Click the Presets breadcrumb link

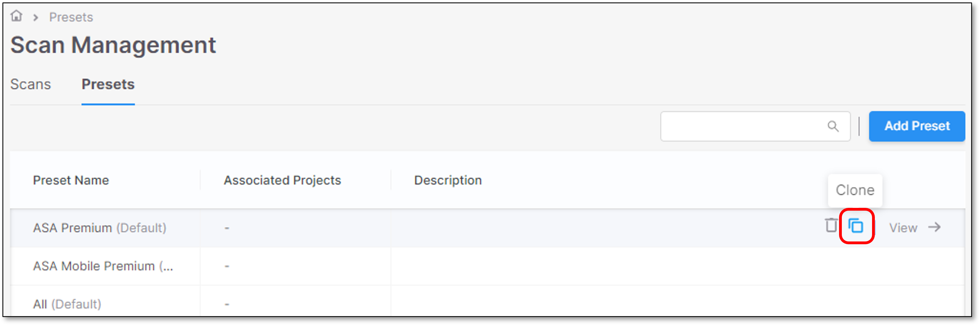pyautogui.click(x=71, y=17)
